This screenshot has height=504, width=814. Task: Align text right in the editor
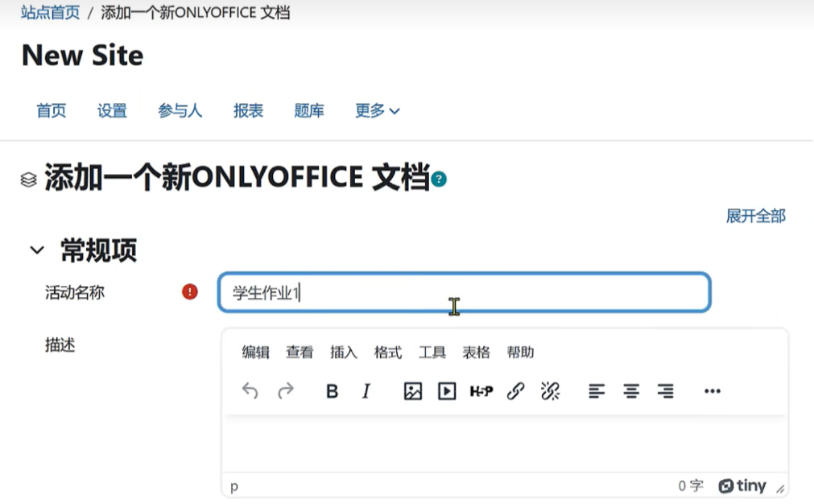[666, 390]
